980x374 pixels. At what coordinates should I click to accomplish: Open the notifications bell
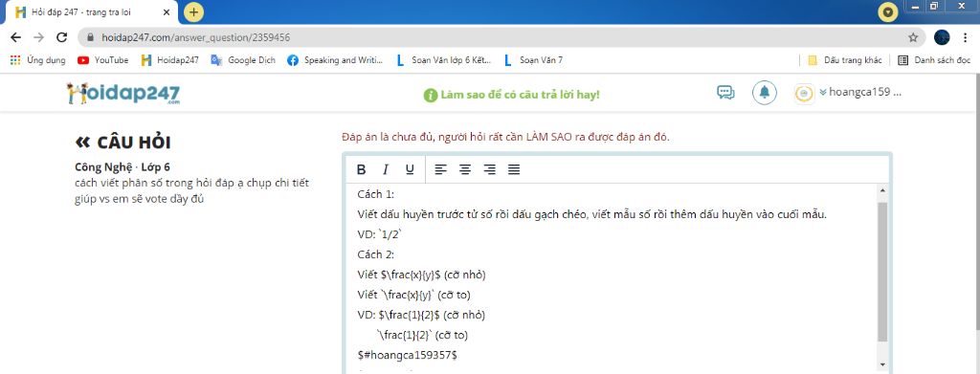coord(765,93)
